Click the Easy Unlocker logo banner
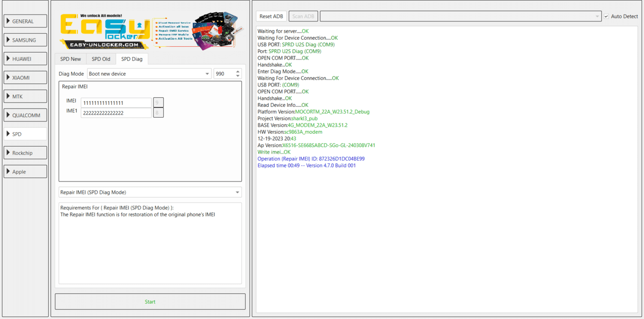Screen dimensions: 644x319 point(150,31)
